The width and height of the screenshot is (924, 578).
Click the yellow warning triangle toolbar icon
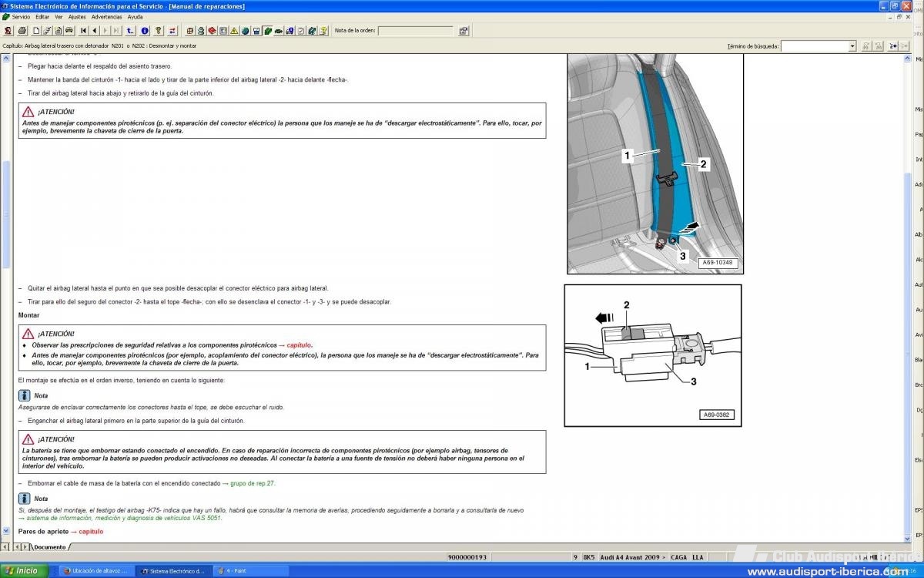tap(234, 31)
